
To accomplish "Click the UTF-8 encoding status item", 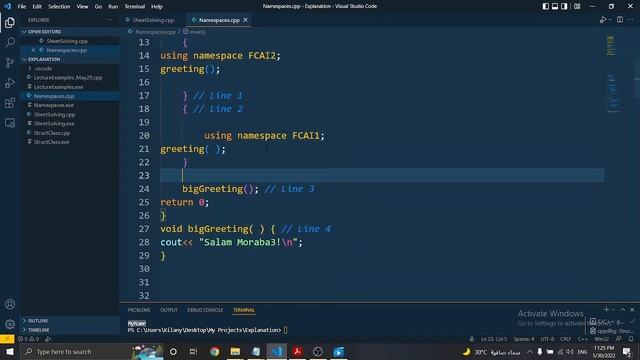I will click(x=547, y=339).
